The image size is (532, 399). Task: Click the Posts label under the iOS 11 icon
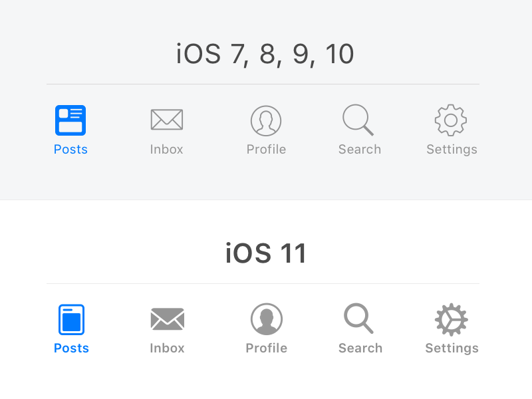(71, 348)
